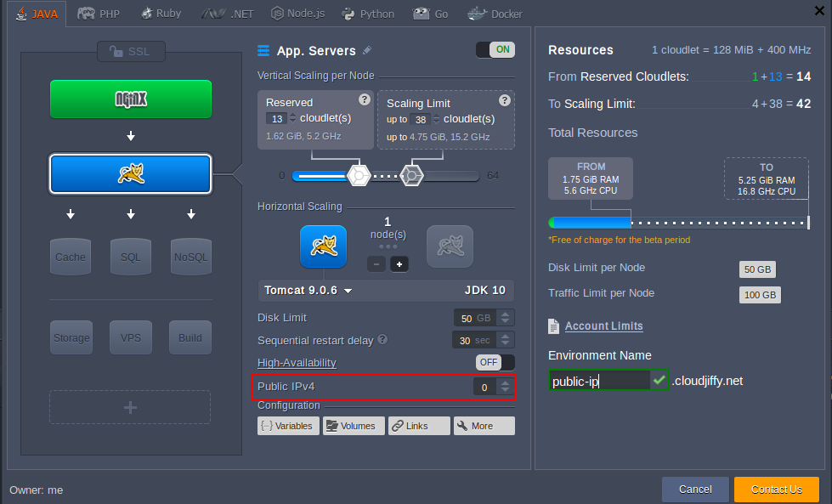Add an SQL database node
This screenshot has height=504, width=832.
click(x=131, y=257)
